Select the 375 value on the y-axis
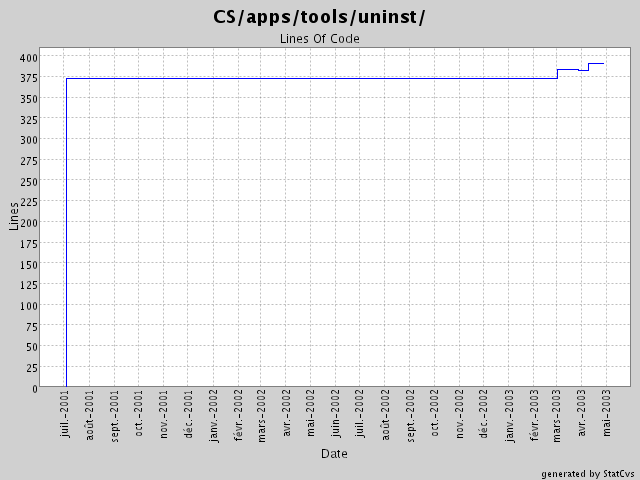Image resolution: width=640 pixels, height=480 pixels. click(29, 78)
